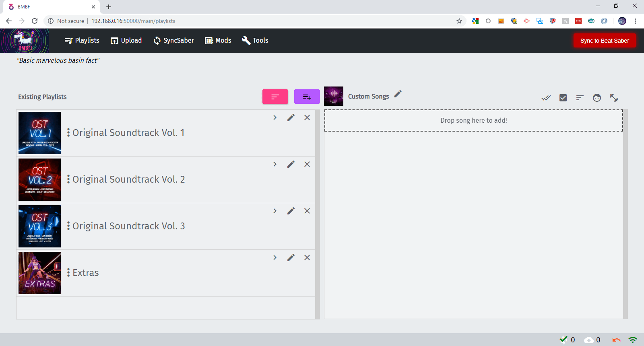Select the Extras playlist title

tap(86, 273)
